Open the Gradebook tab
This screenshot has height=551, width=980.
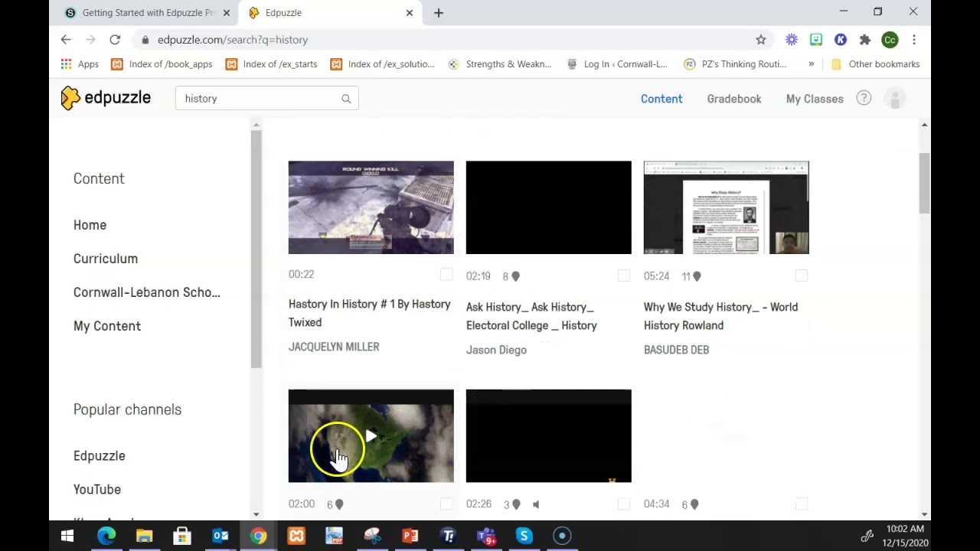[734, 99]
